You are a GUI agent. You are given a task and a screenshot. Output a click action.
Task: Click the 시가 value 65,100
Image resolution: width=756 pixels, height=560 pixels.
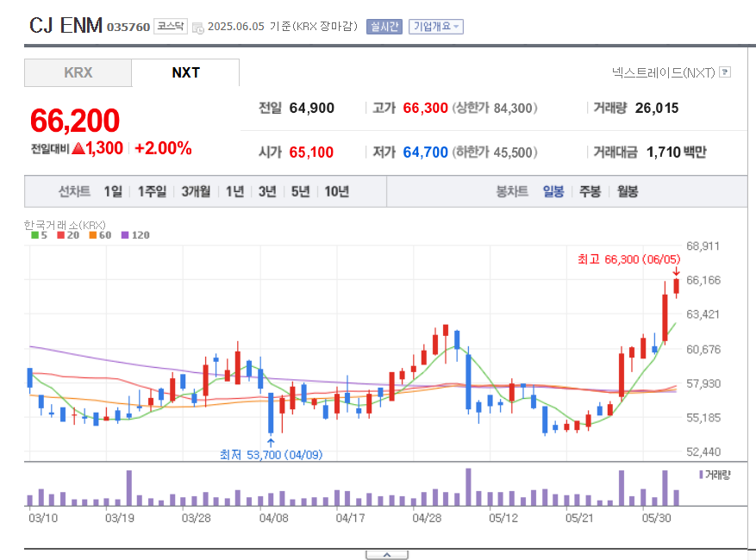311,152
